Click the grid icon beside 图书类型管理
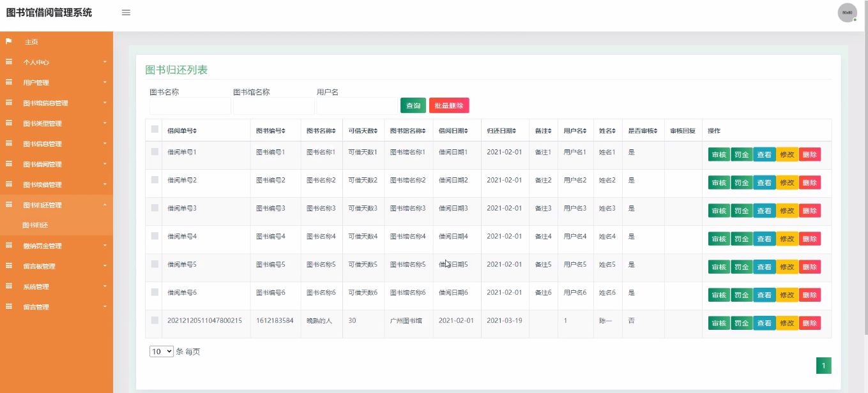The height and width of the screenshot is (393, 868). tap(9, 123)
